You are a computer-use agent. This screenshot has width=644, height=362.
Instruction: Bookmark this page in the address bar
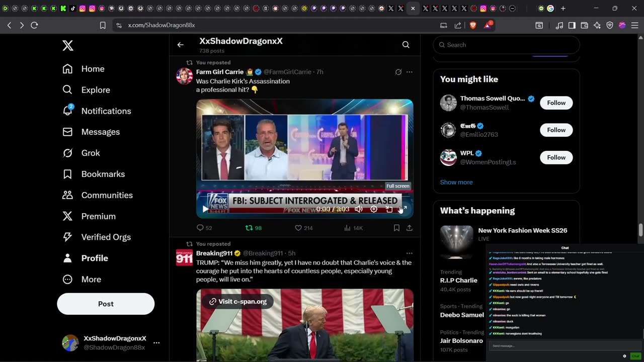103,25
